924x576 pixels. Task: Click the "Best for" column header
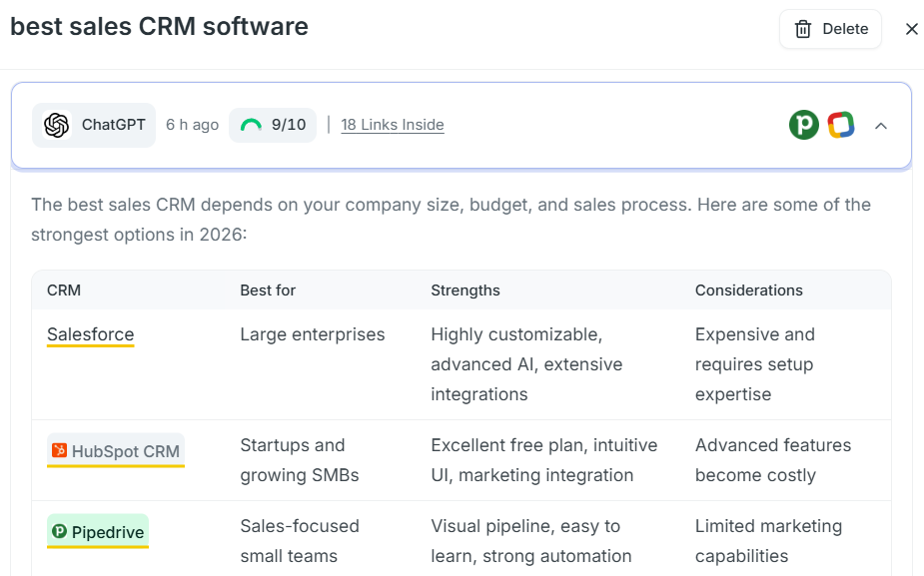coord(268,290)
